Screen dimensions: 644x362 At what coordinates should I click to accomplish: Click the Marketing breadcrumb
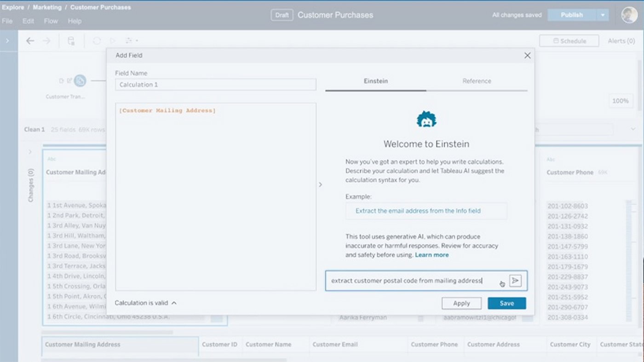click(47, 7)
